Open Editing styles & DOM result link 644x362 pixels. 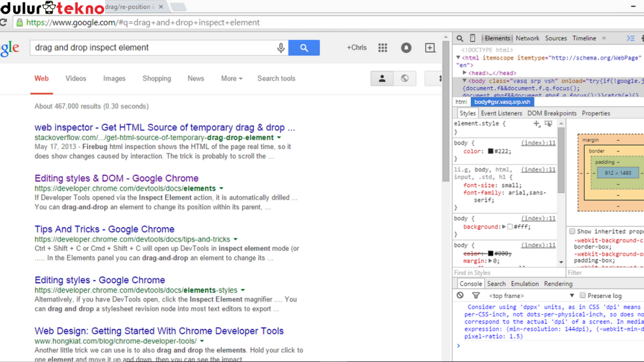coord(116,179)
